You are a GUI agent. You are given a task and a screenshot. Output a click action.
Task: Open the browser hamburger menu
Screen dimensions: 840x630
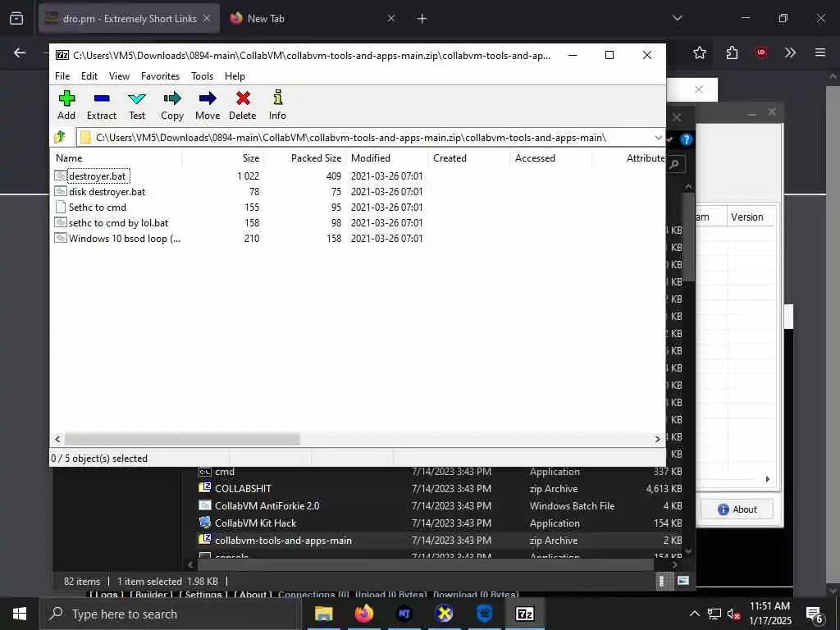[820, 52]
